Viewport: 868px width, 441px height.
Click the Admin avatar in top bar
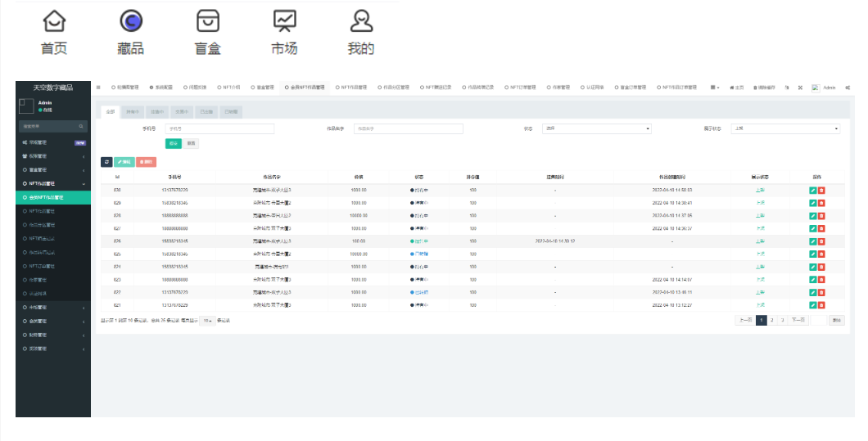(x=816, y=88)
